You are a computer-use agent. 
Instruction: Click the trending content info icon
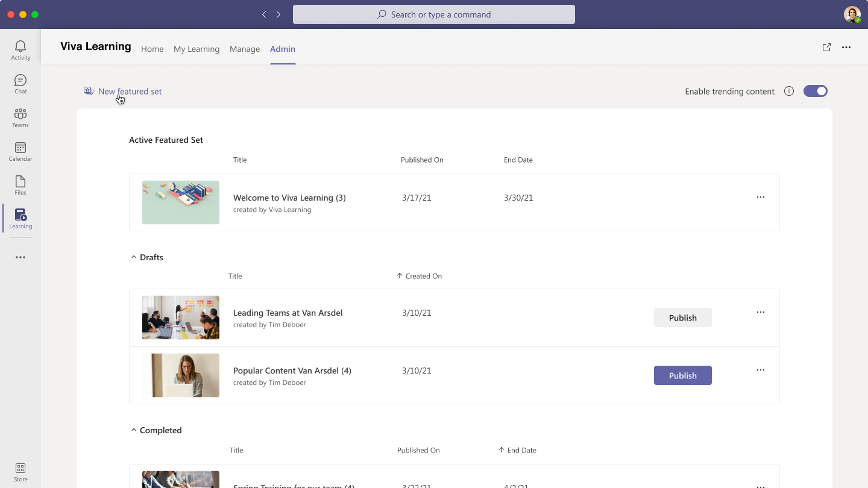tap(789, 92)
